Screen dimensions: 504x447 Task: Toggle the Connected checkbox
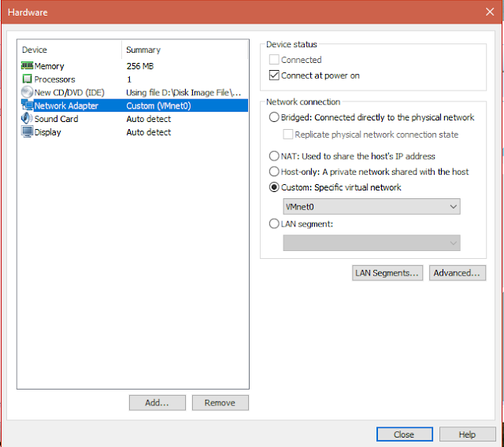click(274, 60)
